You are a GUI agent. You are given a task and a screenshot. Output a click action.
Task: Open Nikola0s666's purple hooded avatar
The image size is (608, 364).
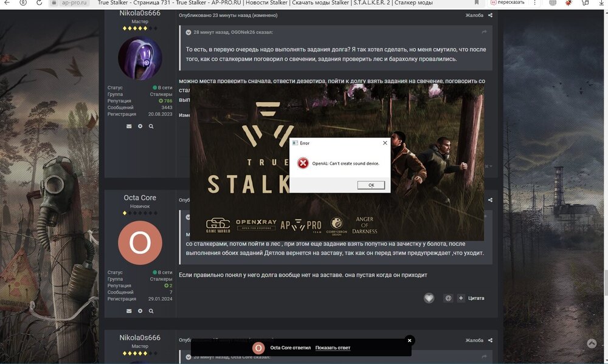point(140,58)
